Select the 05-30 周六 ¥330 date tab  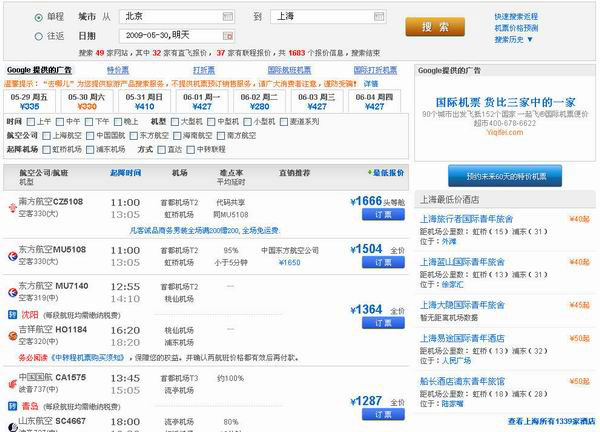tap(87, 101)
